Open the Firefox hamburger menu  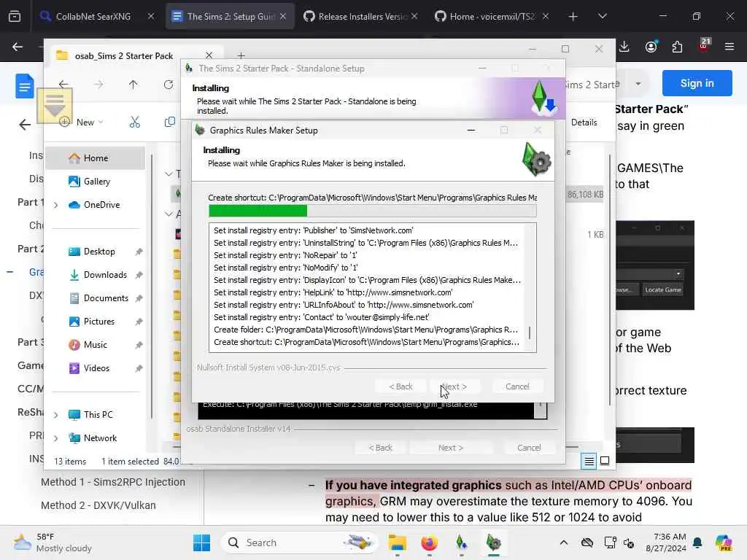click(729, 47)
